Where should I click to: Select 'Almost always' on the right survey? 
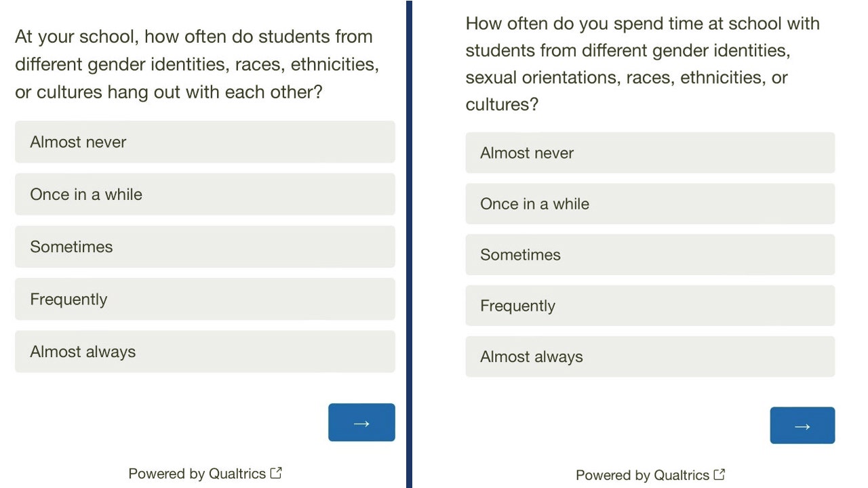tap(650, 357)
